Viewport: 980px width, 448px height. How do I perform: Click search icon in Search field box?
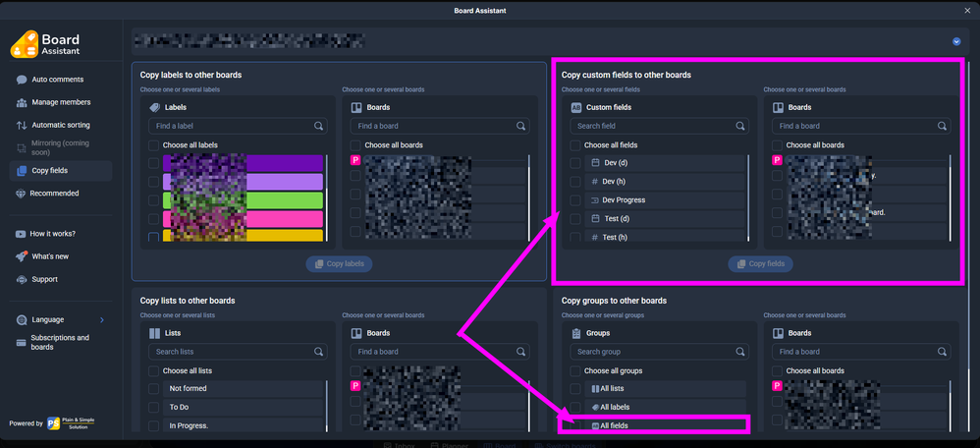pyautogui.click(x=740, y=126)
